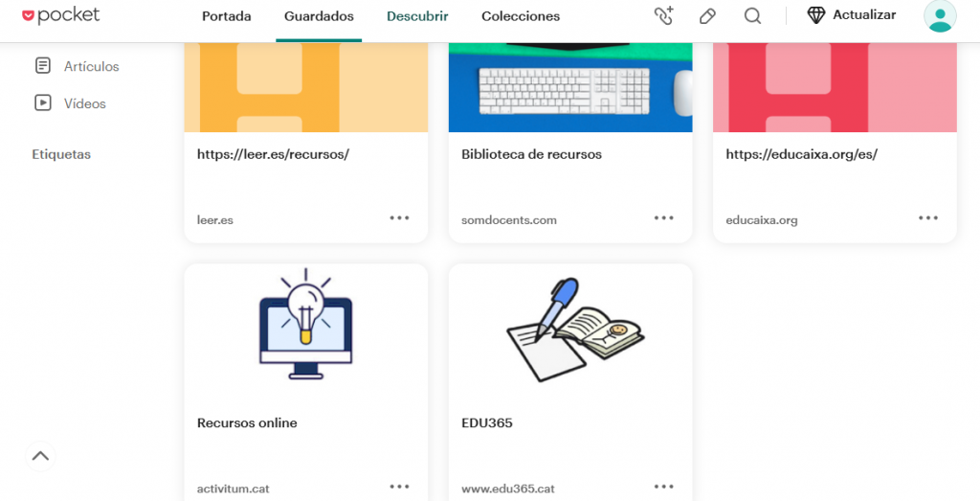Viewport: 980px width, 501px height.
Task: Click the Pocket logo
Action: coord(60,15)
